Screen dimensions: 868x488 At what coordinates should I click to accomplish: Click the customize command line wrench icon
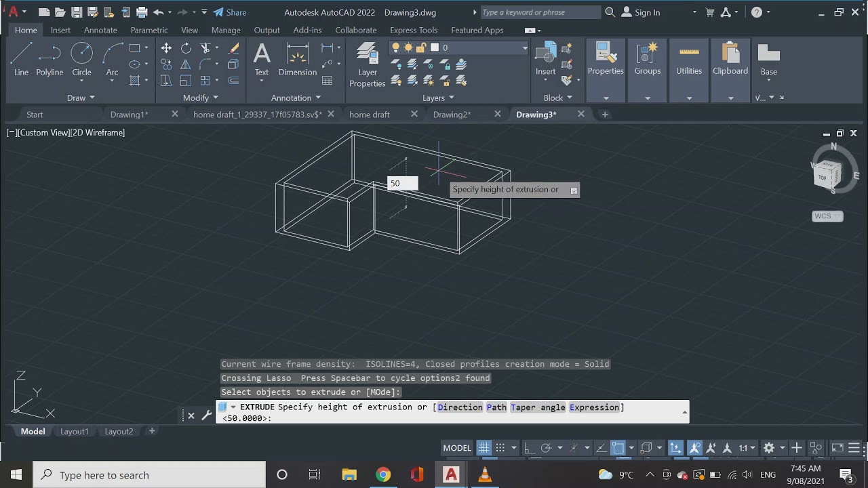[207, 415]
